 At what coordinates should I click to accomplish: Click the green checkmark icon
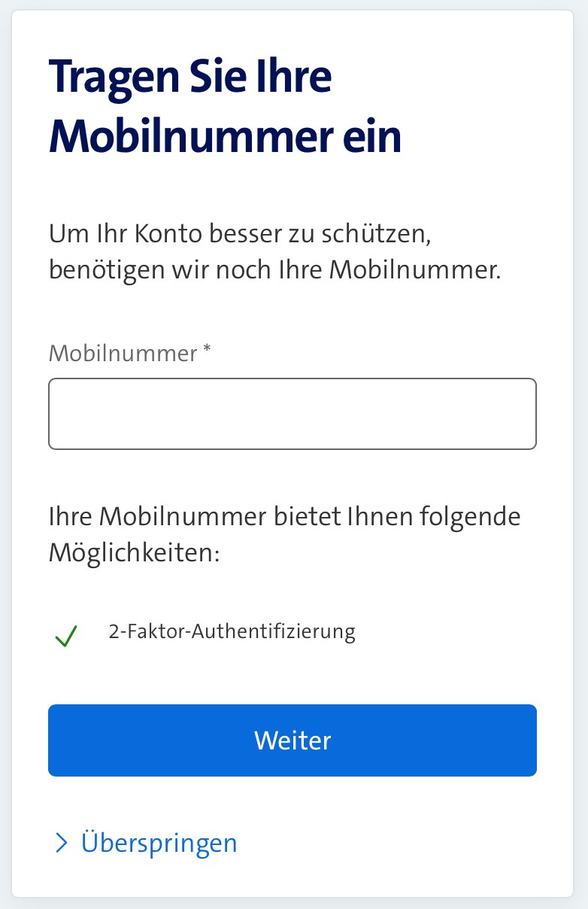66,638
